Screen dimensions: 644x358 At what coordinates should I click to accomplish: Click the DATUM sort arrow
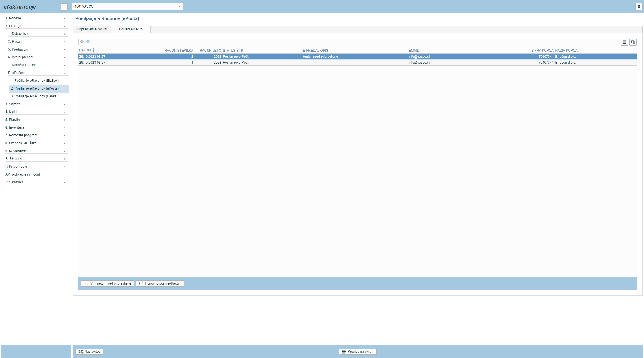(x=93, y=50)
